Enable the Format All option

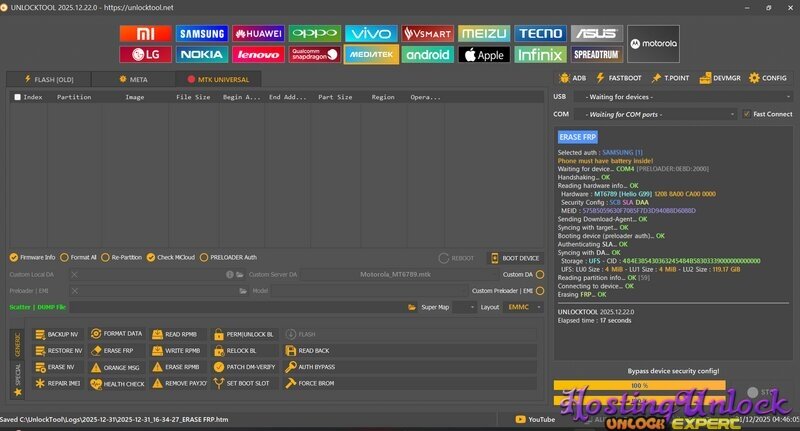coord(64,257)
